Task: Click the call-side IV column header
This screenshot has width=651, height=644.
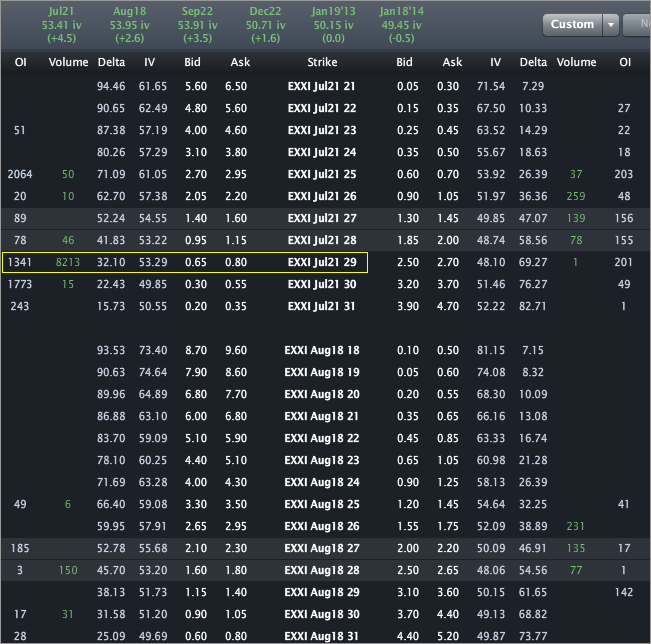Action: pos(149,62)
